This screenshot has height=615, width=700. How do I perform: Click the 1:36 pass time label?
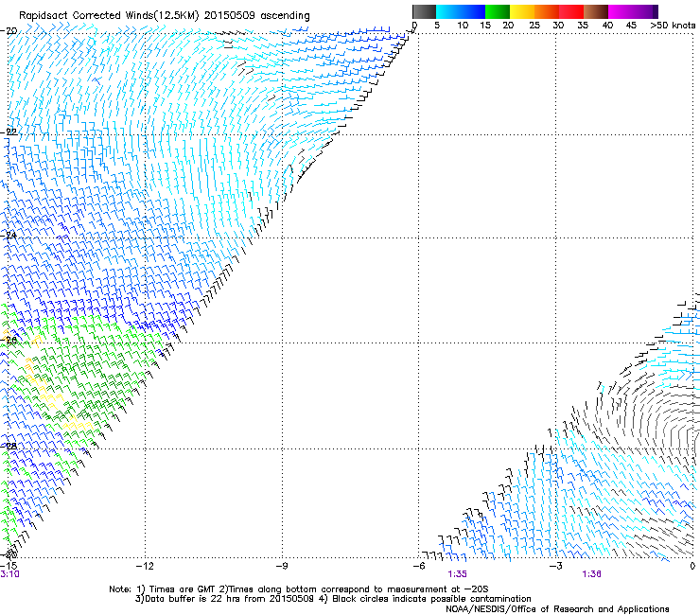tap(591, 574)
